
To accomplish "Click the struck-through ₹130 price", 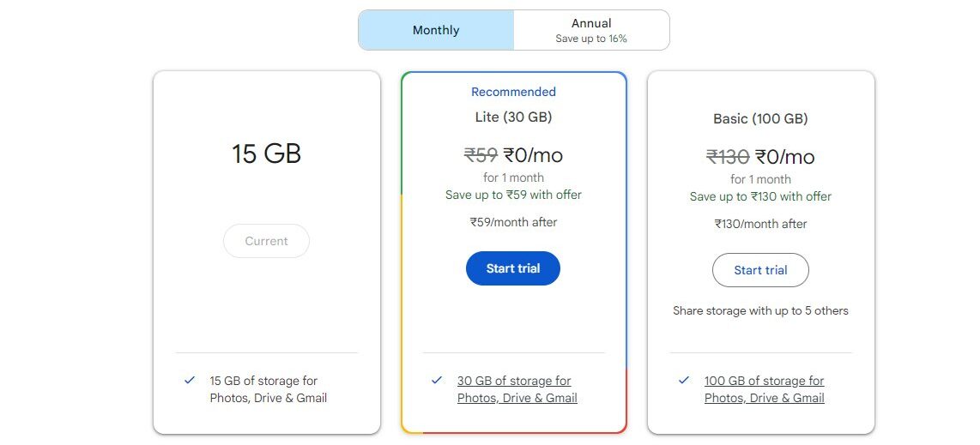I will click(728, 157).
